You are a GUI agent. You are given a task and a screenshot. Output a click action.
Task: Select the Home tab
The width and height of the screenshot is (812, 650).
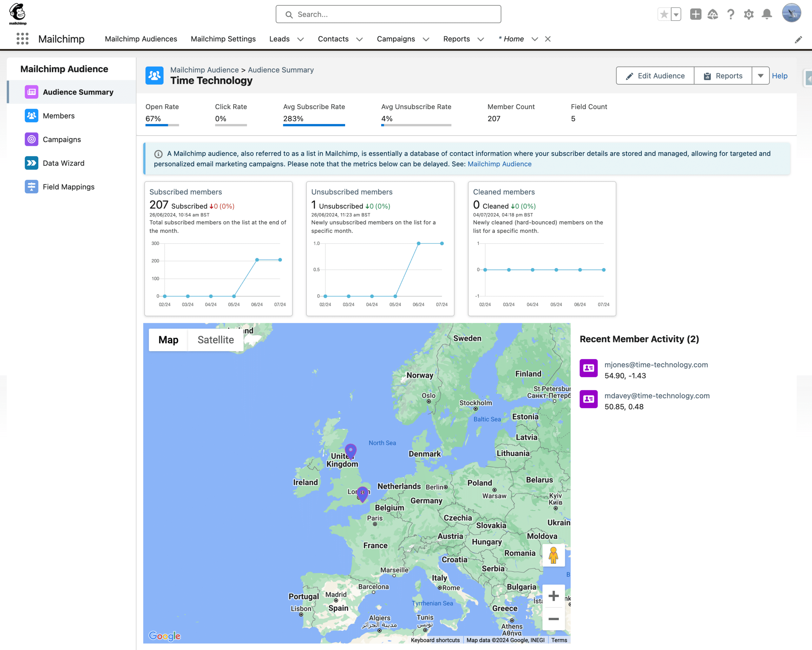click(x=511, y=39)
